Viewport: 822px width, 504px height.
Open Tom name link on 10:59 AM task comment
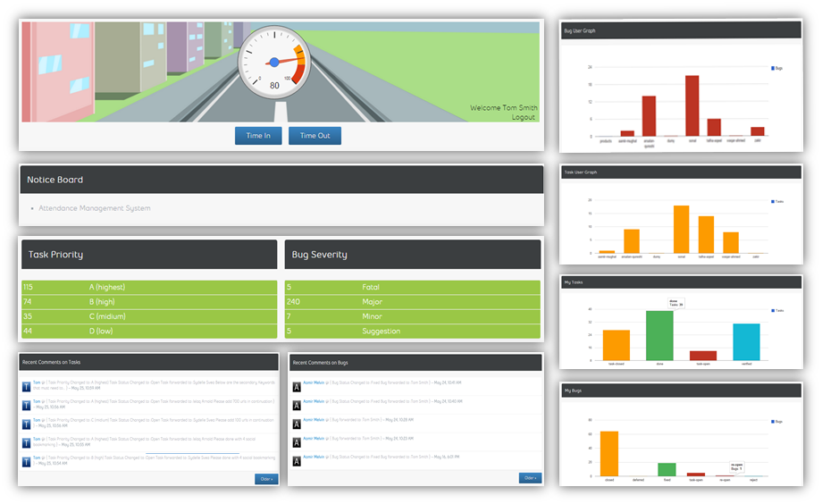(x=37, y=382)
